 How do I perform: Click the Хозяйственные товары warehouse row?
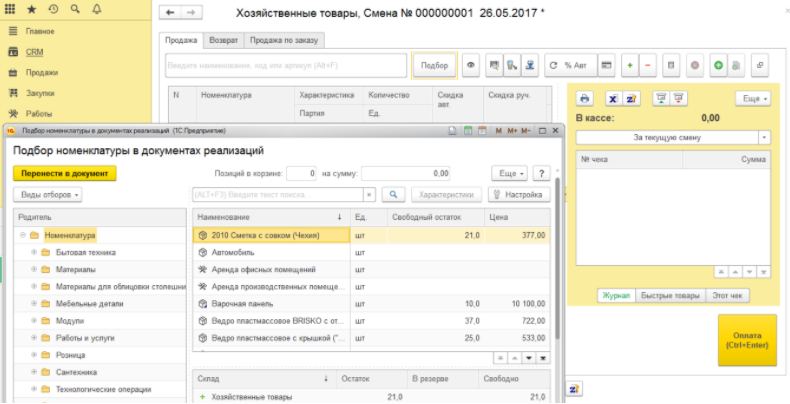[x=372, y=397]
